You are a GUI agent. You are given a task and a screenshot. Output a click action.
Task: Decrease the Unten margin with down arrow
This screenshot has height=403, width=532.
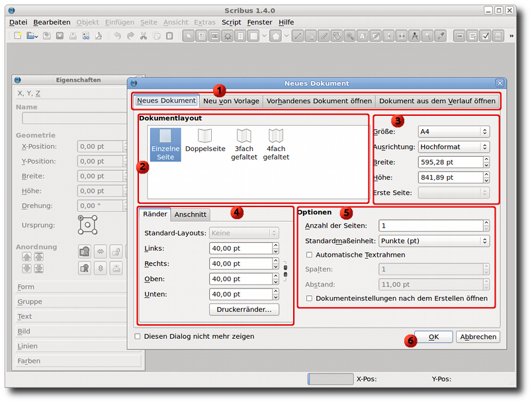275,298
